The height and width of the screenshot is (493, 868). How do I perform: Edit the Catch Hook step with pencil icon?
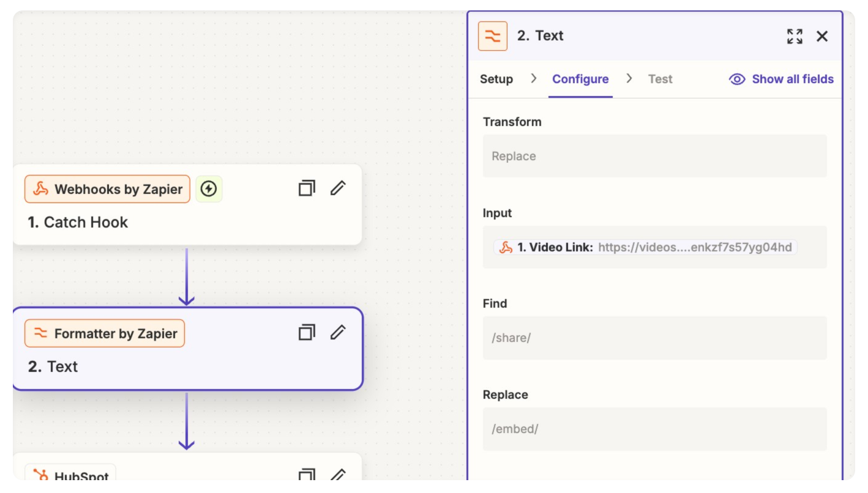(x=338, y=188)
